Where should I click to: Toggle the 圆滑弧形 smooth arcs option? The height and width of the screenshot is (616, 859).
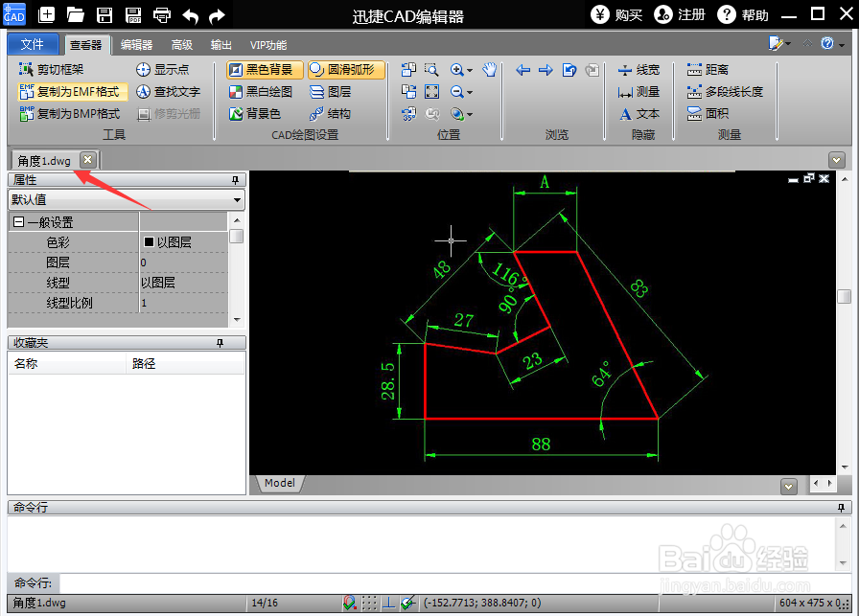click(x=346, y=70)
